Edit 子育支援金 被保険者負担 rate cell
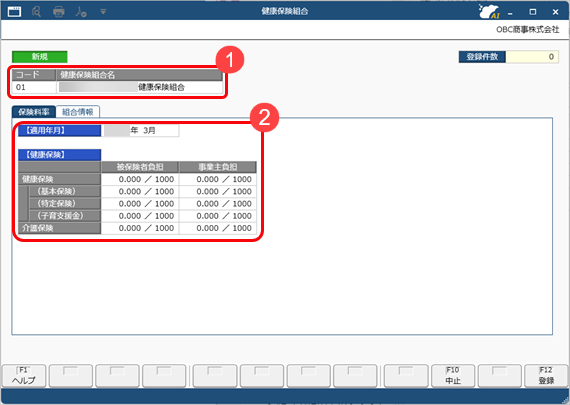The width and height of the screenshot is (570, 405). tap(140, 216)
